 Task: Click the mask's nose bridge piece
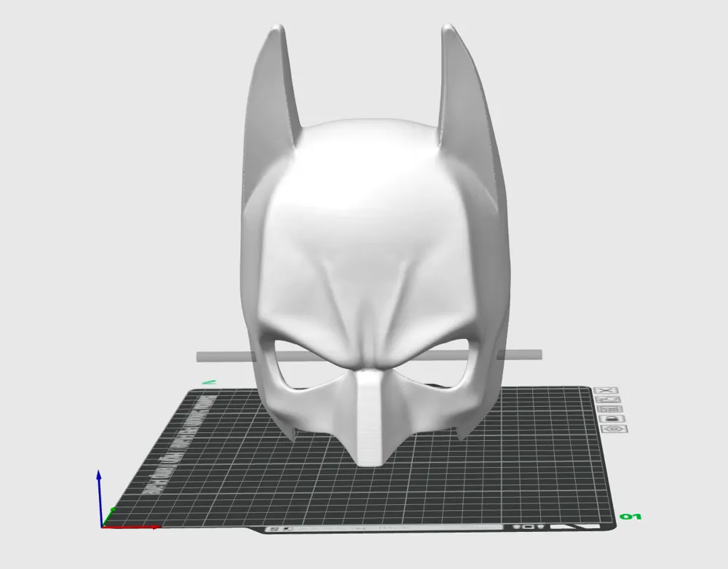370,418
